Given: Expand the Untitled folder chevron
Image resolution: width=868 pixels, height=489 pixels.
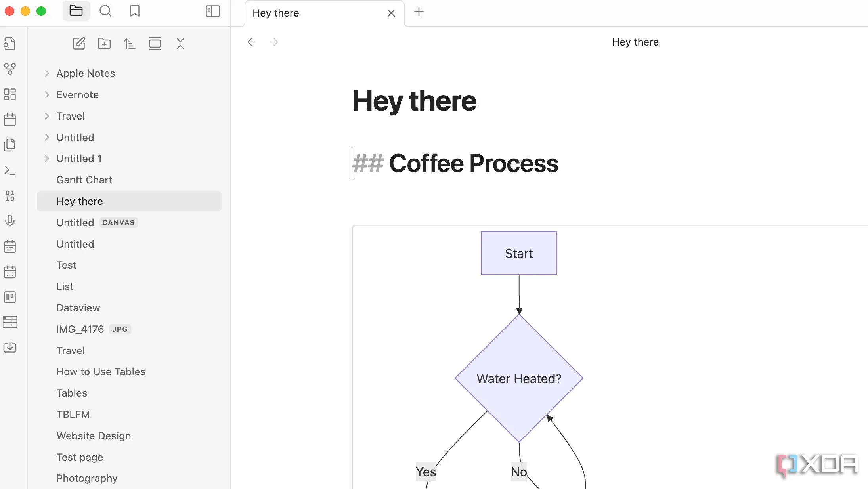Looking at the screenshot, I should (x=47, y=137).
